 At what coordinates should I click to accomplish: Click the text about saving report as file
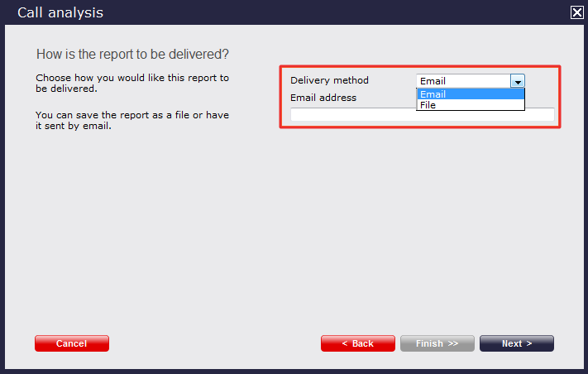tap(132, 121)
